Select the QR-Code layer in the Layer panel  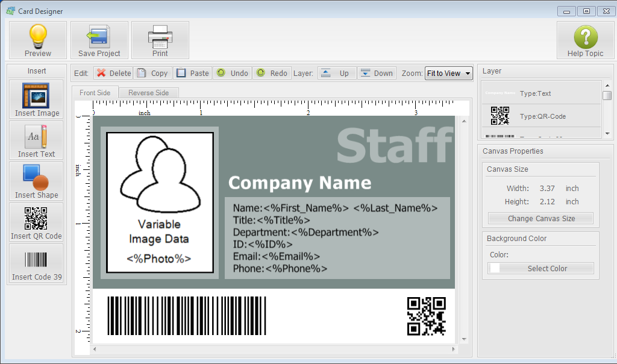click(x=542, y=116)
